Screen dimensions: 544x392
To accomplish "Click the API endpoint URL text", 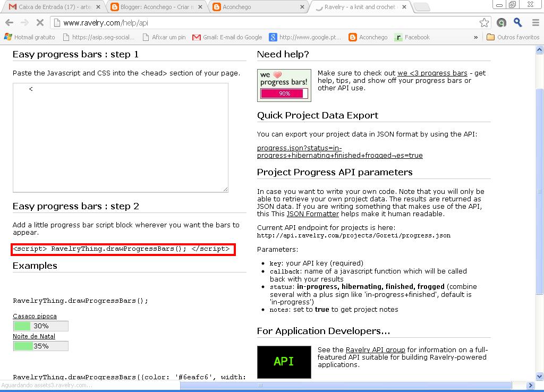I will pyautogui.click(x=353, y=235).
